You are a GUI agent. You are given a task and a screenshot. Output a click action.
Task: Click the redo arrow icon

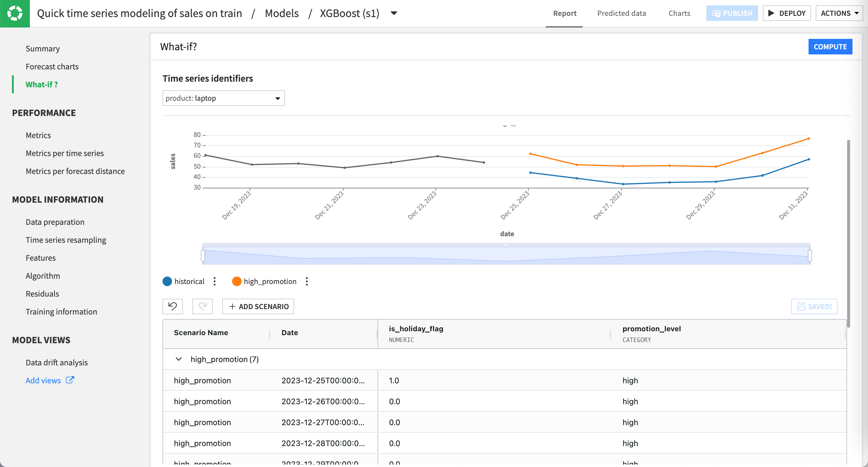point(202,306)
